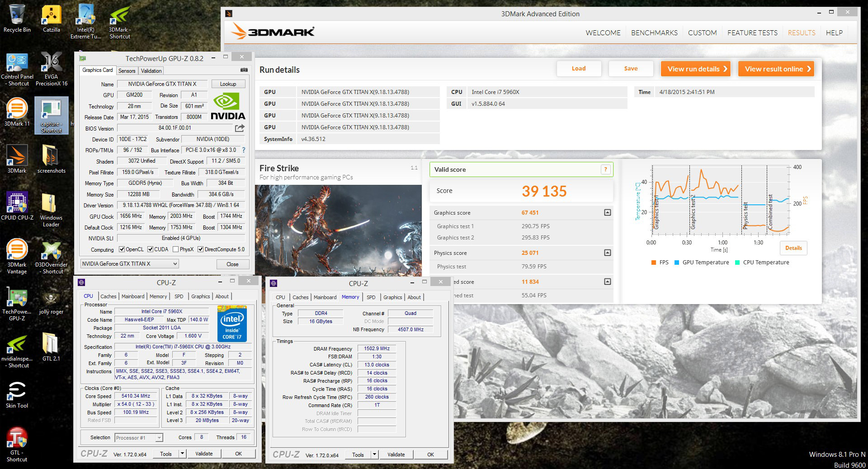
Task: Launch nvidiaInspector shortcut icon
Action: [17, 351]
